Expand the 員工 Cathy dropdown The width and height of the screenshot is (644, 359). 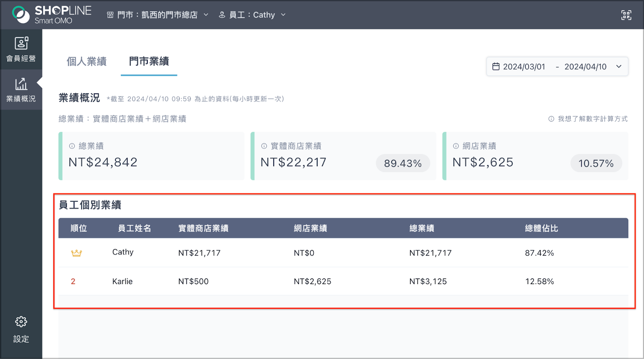point(283,15)
